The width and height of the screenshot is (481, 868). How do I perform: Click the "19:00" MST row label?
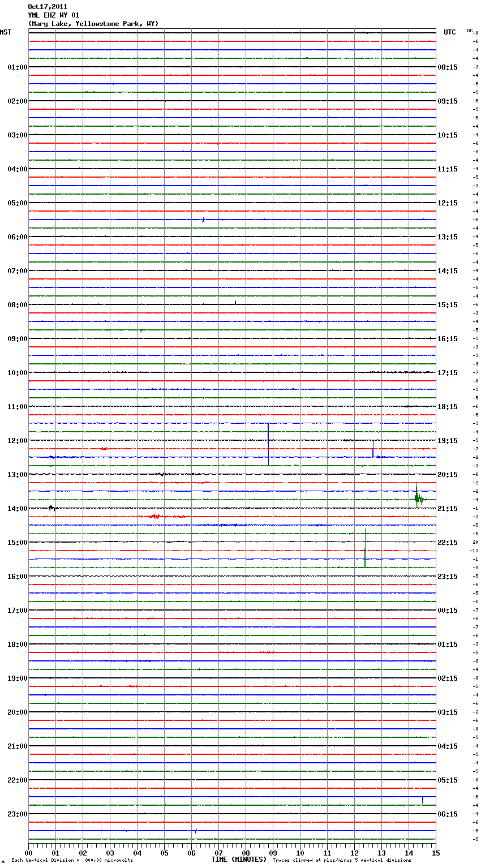(x=18, y=678)
